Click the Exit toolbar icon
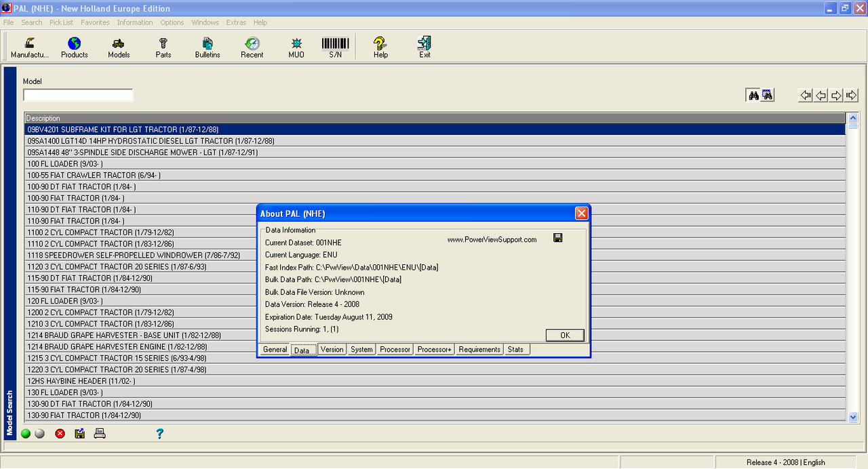The width and height of the screenshot is (868, 469). pyautogui.click(x=425, y=47)
